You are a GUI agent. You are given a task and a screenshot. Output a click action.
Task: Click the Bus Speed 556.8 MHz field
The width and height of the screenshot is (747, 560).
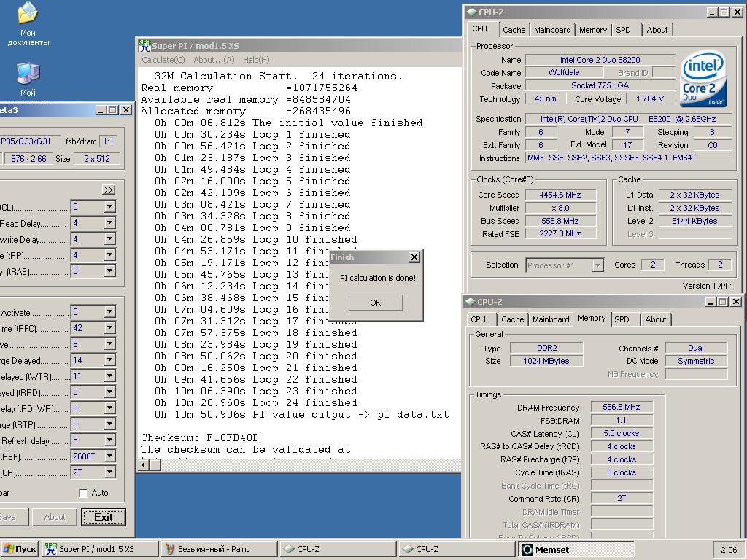(560, 221)
